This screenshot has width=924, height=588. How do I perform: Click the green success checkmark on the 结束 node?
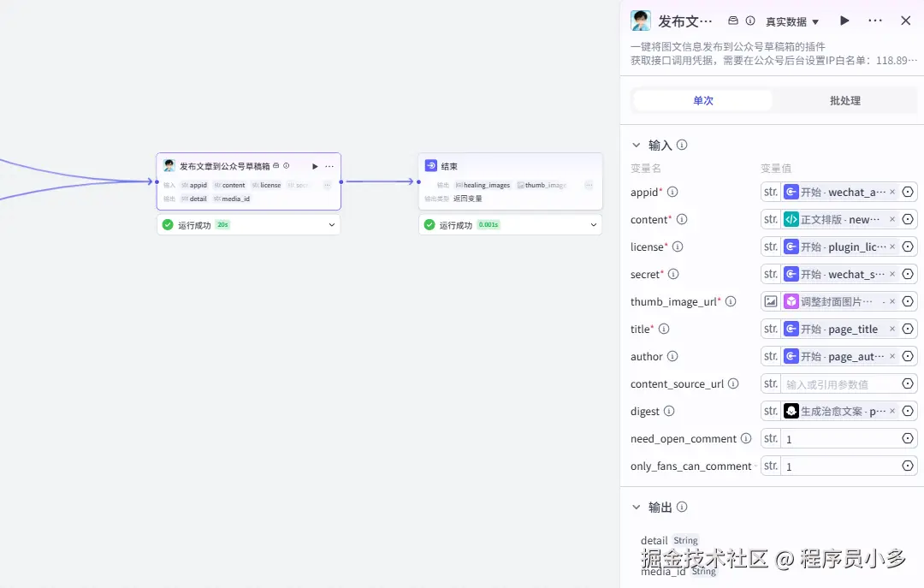(x=429, y=224)
